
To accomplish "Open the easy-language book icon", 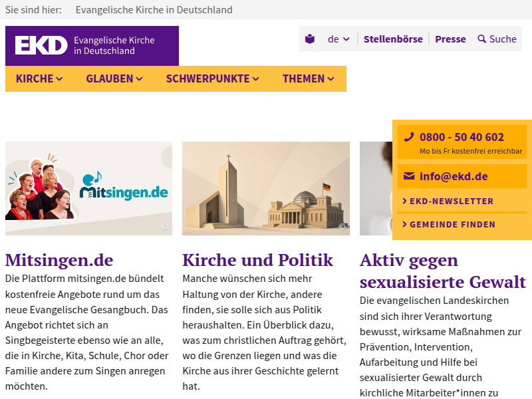I will coord(310,39).
